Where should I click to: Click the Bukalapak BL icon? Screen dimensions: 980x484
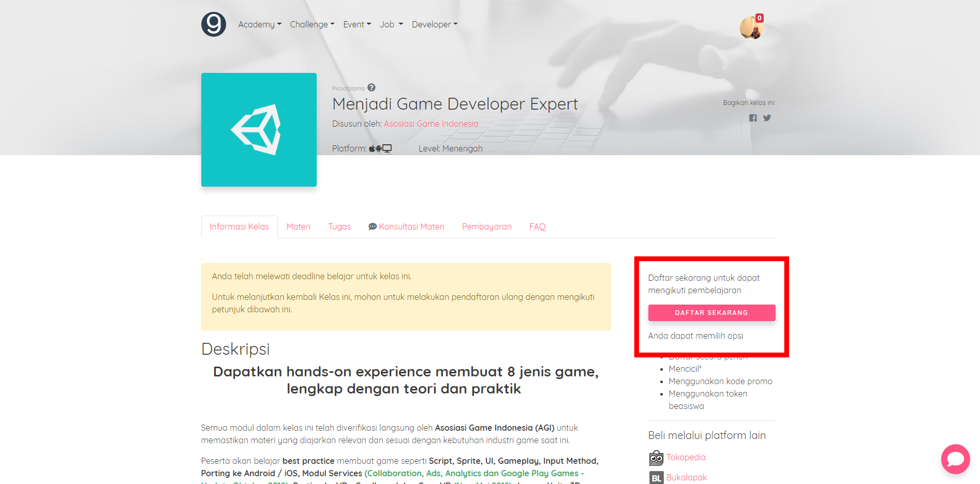656,478
